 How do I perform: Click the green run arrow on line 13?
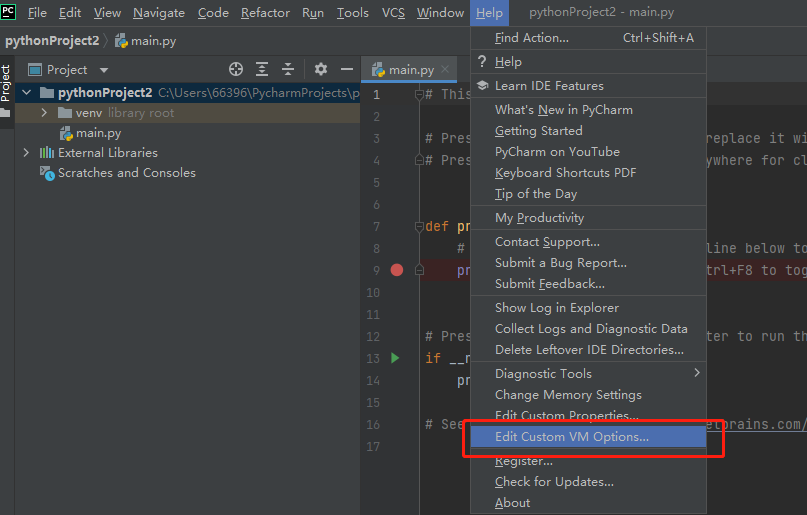tap(395, 358)
